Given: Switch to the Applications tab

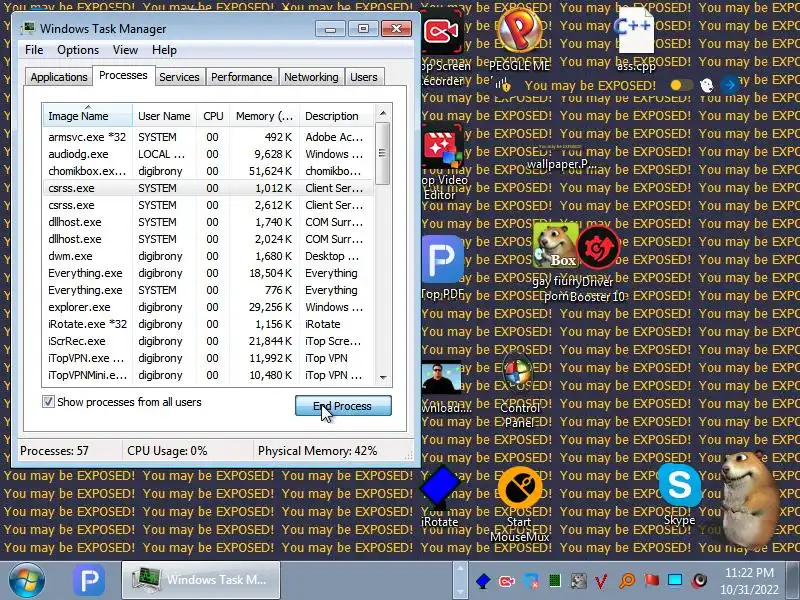Looking at the screenshot, I should coord(59,77).
